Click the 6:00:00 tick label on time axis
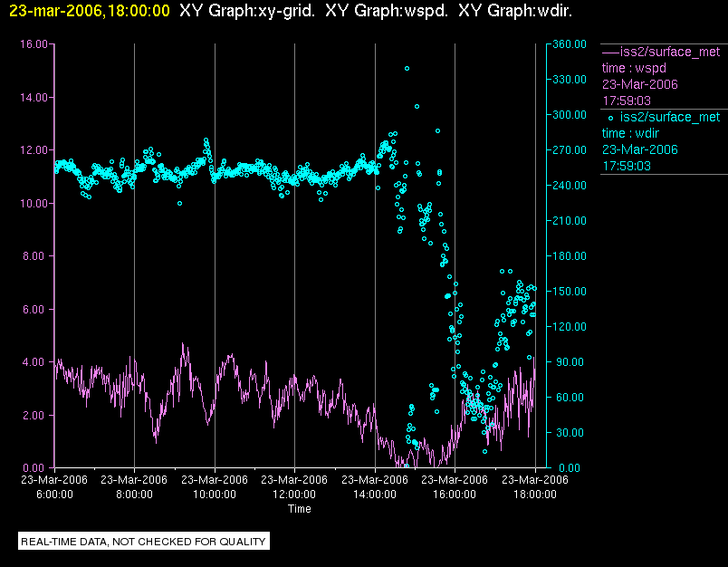 coord(54,495)
